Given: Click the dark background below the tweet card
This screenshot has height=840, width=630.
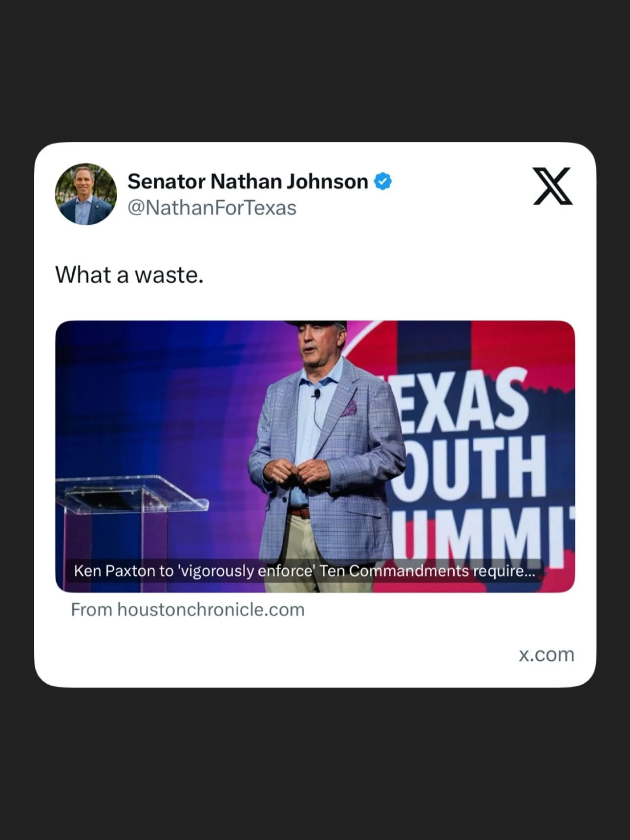Looking at the screenshot, I should click(315, 764).
